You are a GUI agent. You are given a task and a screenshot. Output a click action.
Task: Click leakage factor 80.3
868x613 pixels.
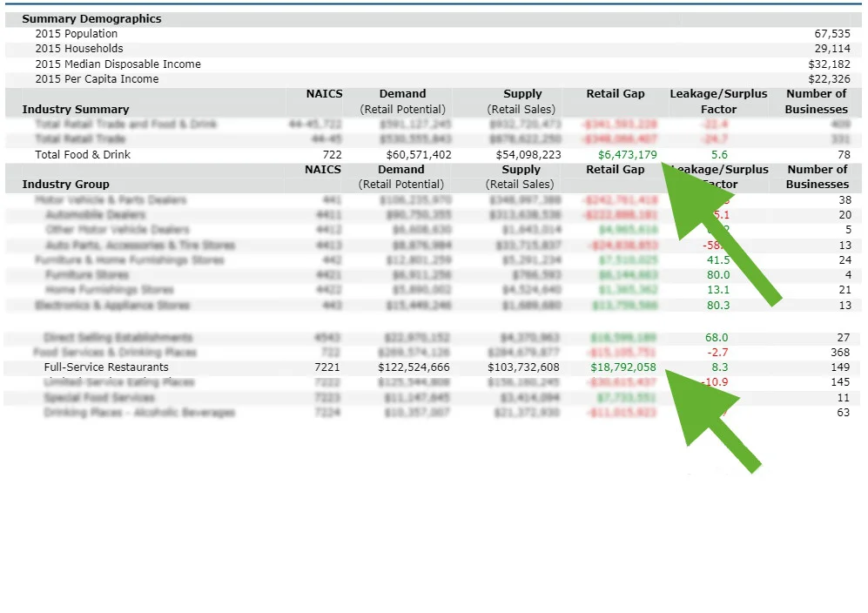coord(718,305)
